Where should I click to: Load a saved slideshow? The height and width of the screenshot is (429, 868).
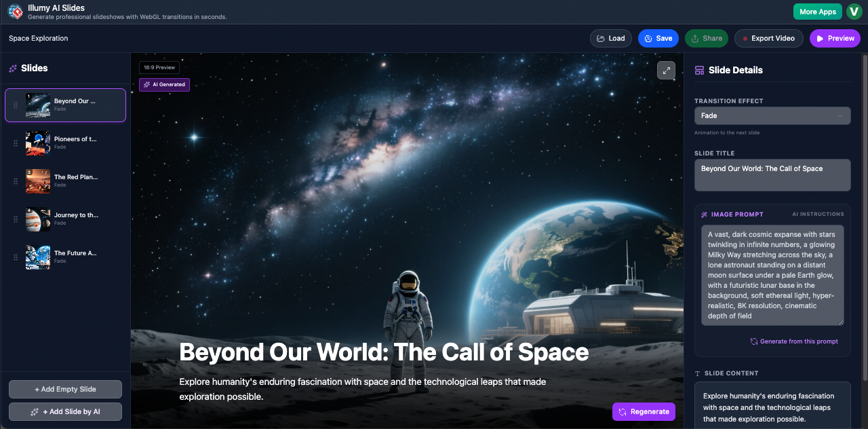point(610,38)
